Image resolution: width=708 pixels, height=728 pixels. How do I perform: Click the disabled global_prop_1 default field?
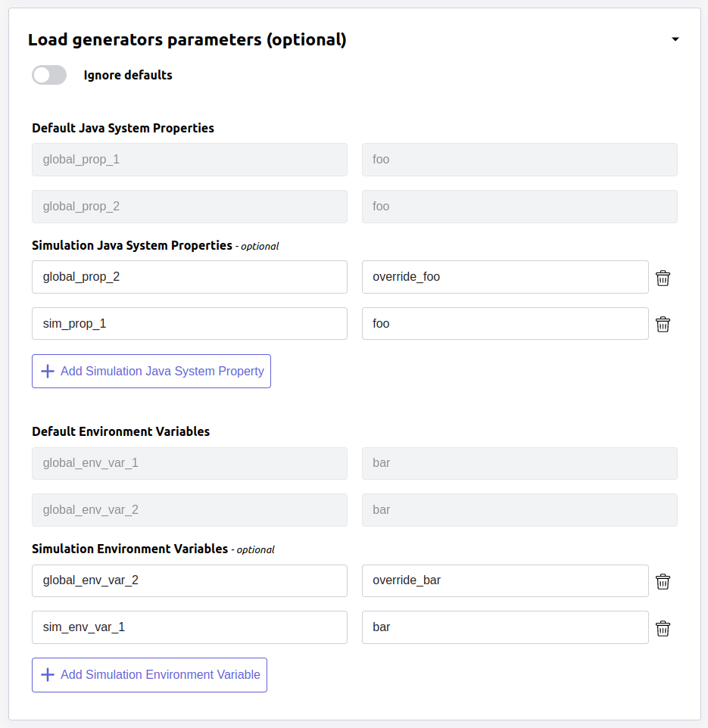[x=189, y=160]
